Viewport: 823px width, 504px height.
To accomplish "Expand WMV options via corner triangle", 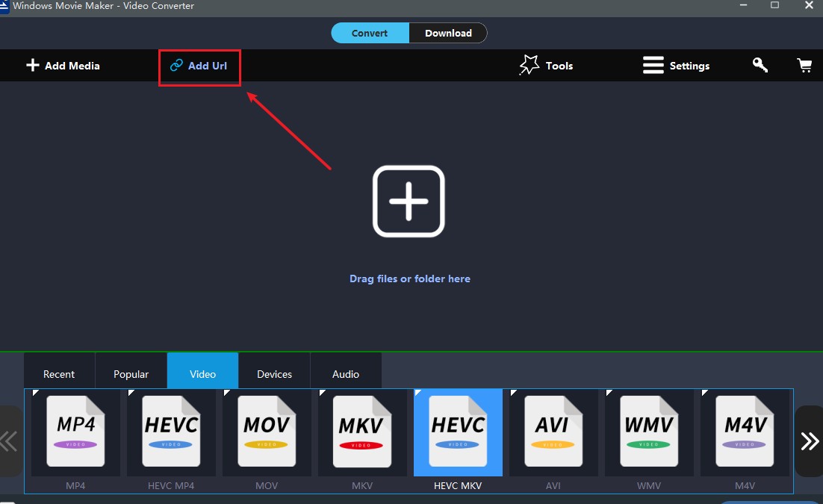I will click(609, 392).
